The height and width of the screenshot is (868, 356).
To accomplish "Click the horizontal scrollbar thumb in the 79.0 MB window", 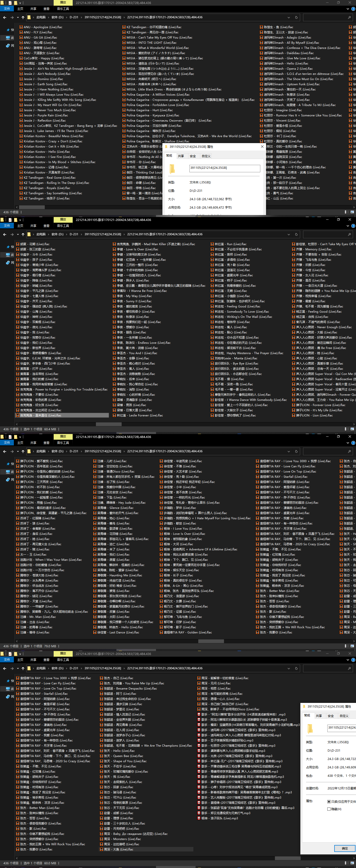I will coord(211,641).
